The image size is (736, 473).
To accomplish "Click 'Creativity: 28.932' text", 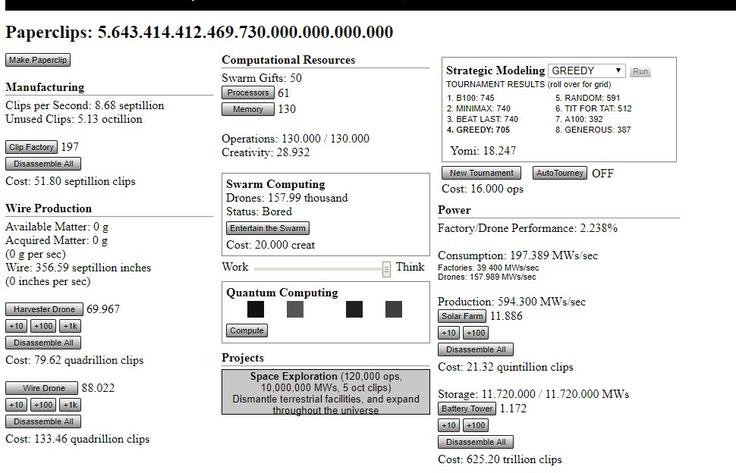I will [x=266, y=153].
